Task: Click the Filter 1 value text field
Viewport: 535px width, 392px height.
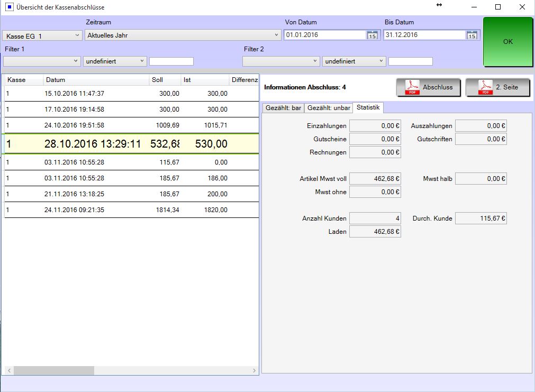Action: click(171, 61)
